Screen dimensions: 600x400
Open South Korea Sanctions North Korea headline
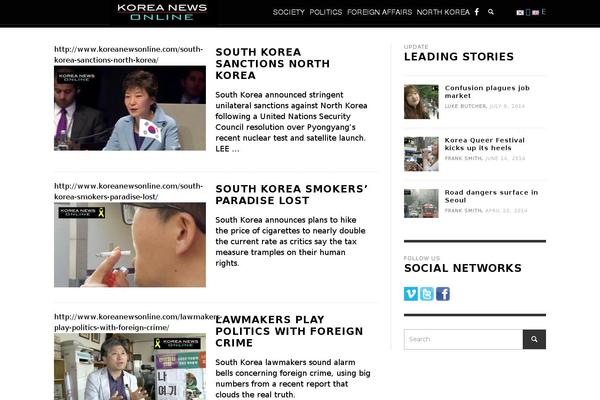pyautogui.click(x=272, y=64)
